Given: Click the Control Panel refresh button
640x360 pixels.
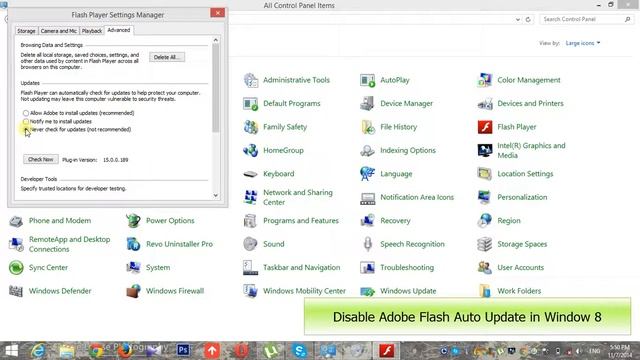Looking at the screenshot, I should click(528, 19).
